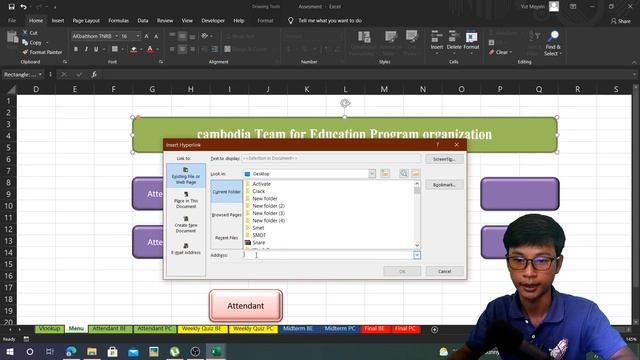Select Browsed Pages view in dialog
The width and height of the screenshot is (640, 360).
[226, 215]
